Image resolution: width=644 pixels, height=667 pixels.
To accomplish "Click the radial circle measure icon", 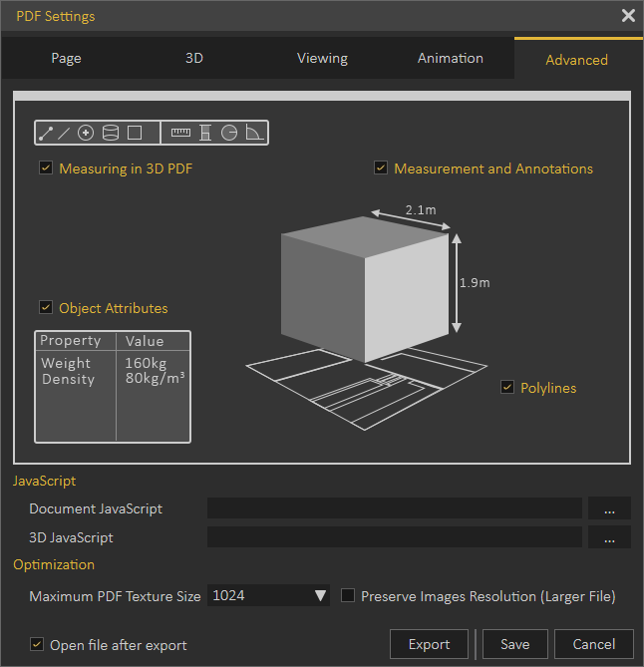I will pos(229,133).
